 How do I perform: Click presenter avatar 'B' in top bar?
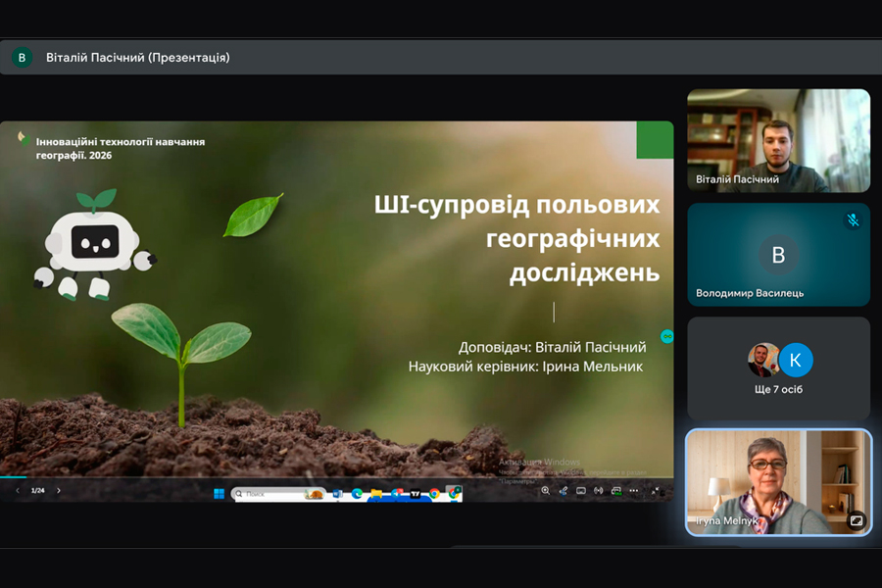[x=22, y=57]
